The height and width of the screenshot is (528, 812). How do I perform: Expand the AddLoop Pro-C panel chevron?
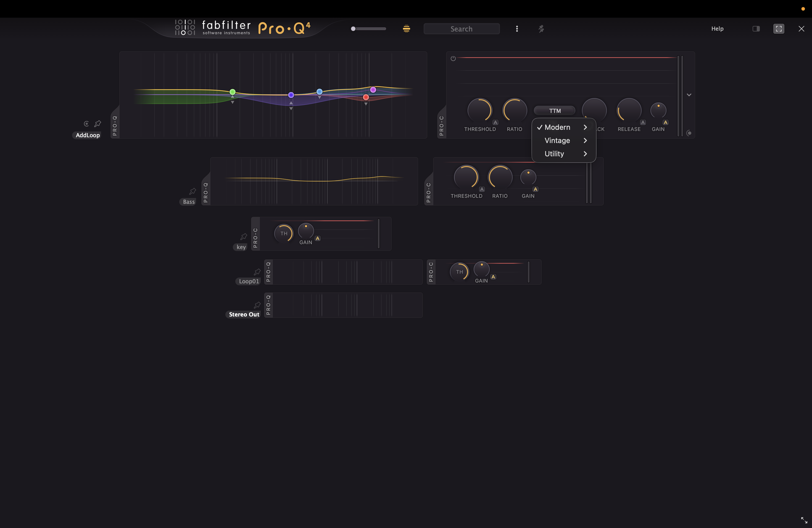pyautogui.click(x=689, y=95)
